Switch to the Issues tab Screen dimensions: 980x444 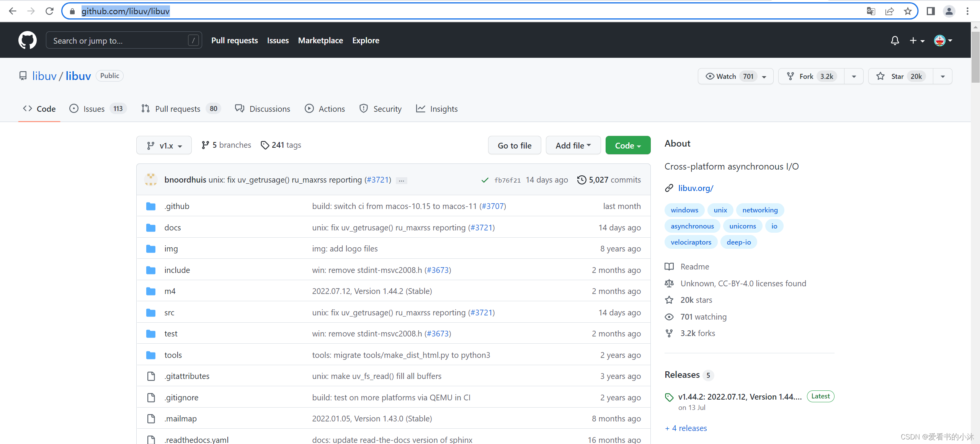click(94, 109)
